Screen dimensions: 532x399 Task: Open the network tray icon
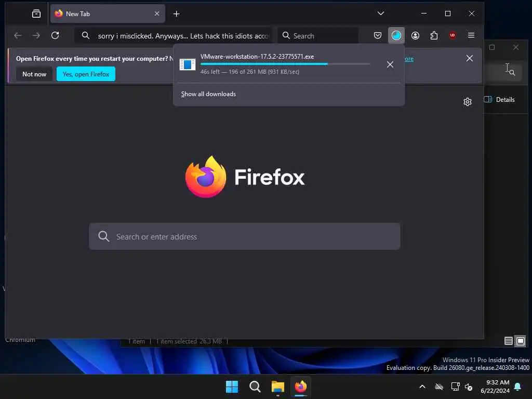(455, 387)
